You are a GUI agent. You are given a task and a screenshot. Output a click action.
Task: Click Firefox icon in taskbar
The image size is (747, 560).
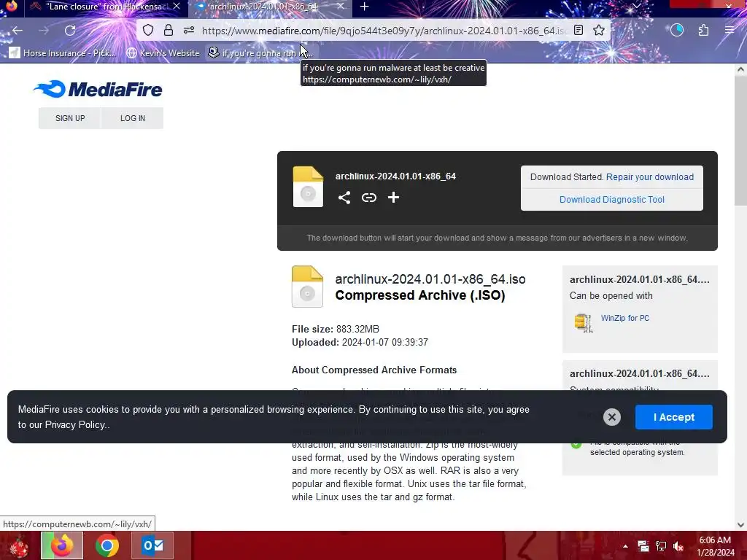tap(62, 545)
